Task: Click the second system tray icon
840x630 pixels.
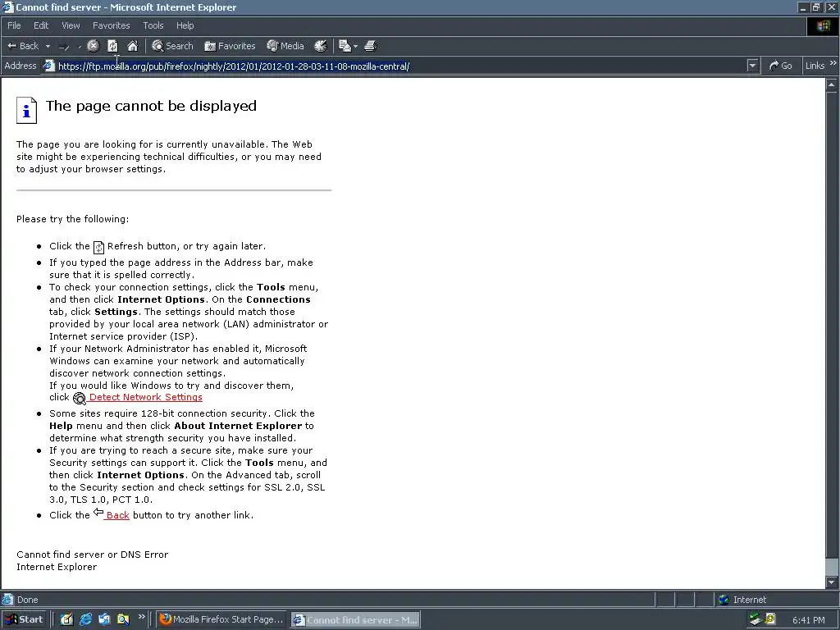Action: pos(770,619)
